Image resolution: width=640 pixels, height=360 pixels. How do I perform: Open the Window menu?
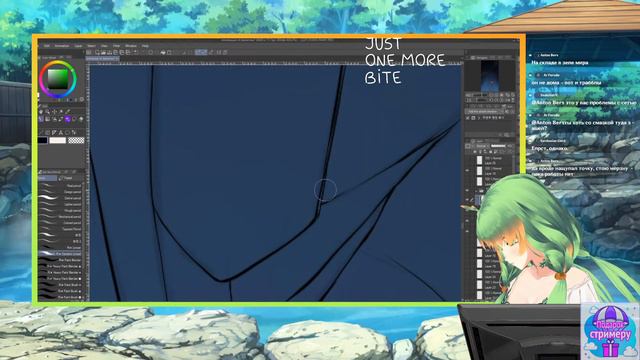[131, 46]
